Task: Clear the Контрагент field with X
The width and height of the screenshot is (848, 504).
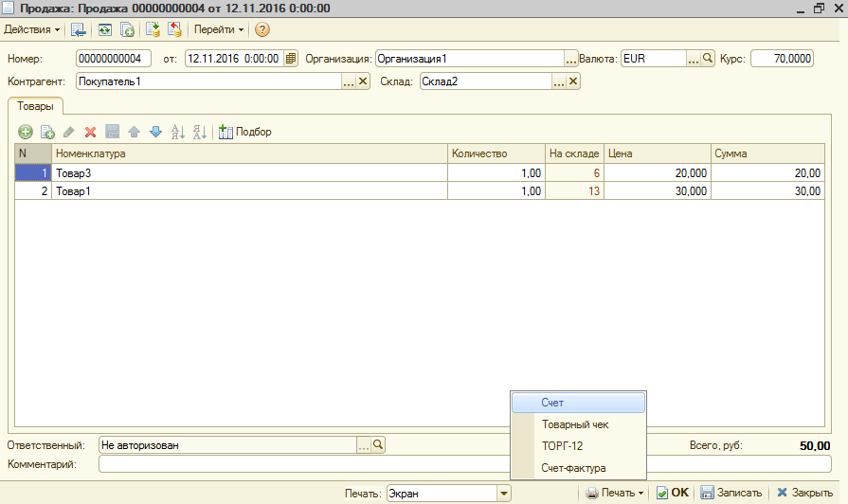Action: (363, 81)
